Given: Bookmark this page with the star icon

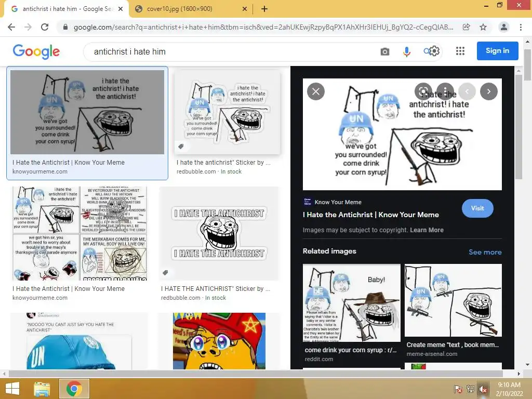Looking at the screenshot, I should [x=483, y=27].
